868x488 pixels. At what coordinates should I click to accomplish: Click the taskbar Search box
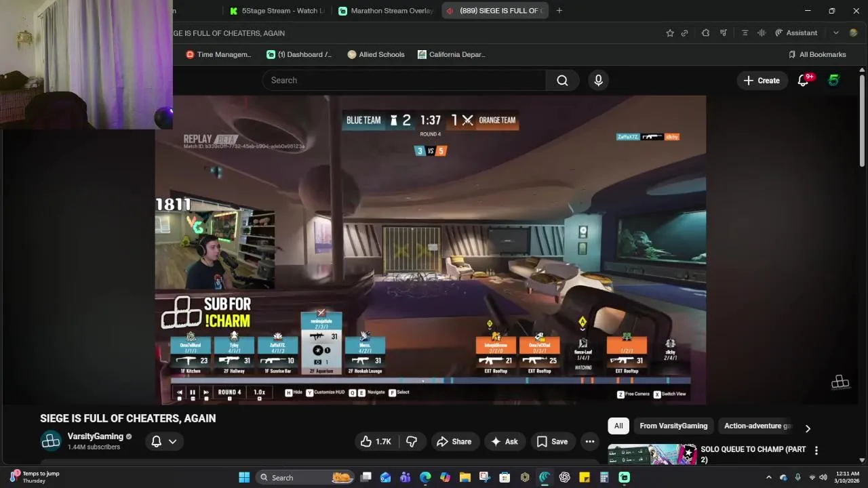[307, 477]
